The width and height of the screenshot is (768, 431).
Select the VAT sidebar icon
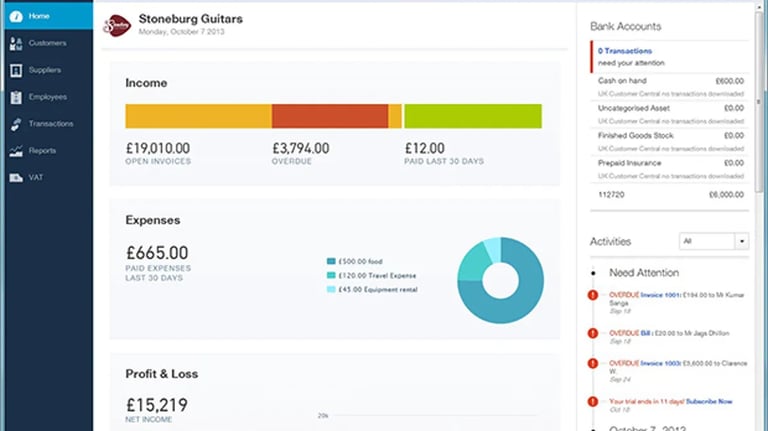[x=16, y=178]
